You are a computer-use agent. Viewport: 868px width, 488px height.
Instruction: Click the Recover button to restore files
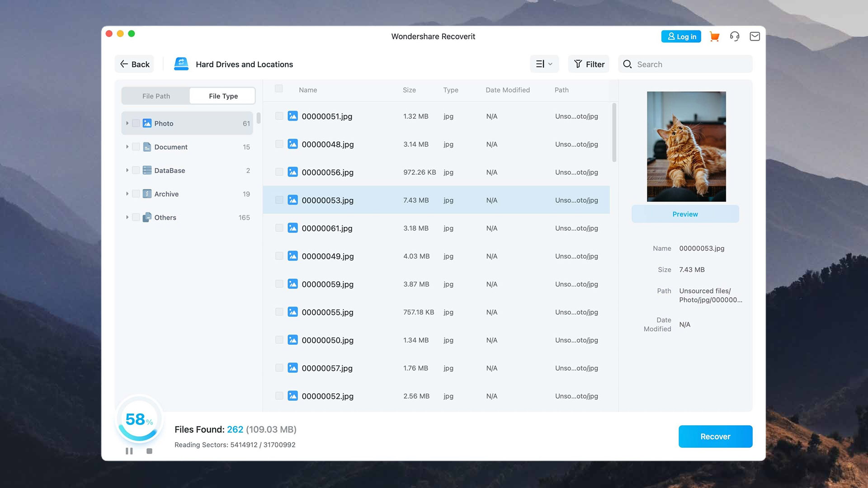[x=715, y=436]
